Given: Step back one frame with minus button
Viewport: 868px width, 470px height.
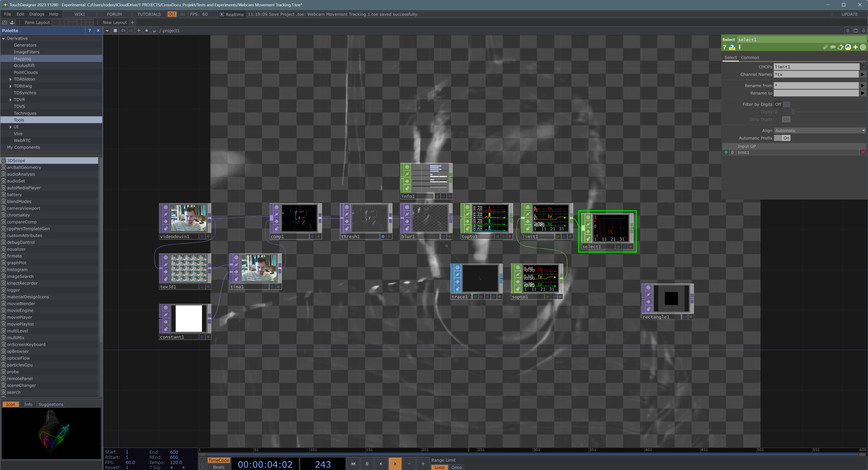Looking at the screenshot, I should (409, 464).
